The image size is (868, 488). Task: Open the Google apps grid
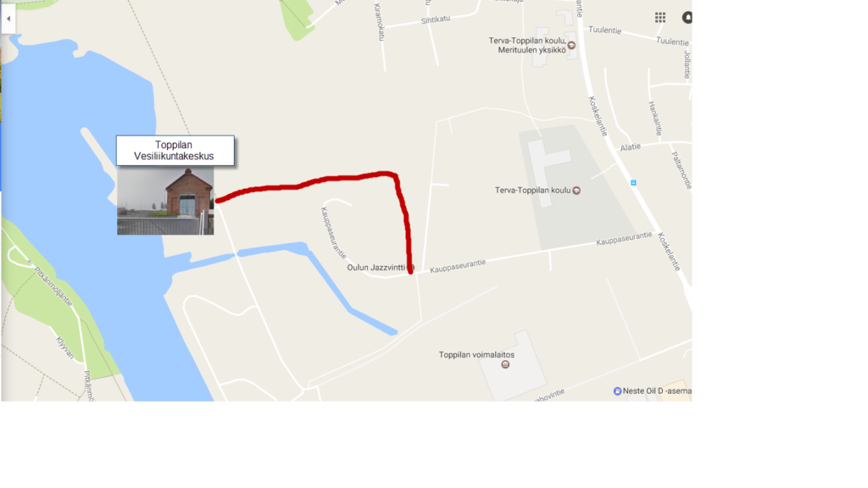pyautogui.click(x=659, y=18)
